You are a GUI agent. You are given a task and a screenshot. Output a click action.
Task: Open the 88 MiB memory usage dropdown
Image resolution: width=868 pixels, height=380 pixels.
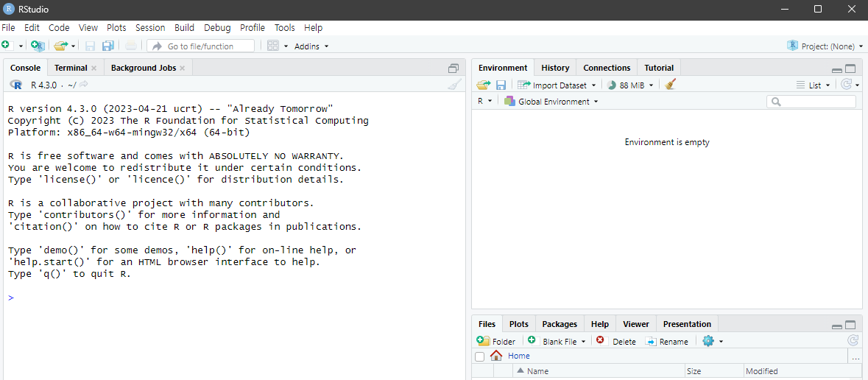pyautogui.click(x=630, y=85)
